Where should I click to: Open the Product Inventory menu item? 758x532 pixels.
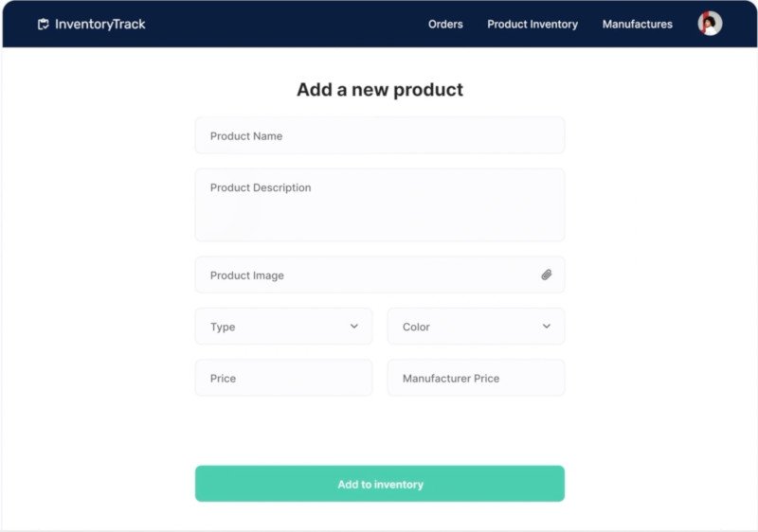pyautogui.click(x=532, y=24)
